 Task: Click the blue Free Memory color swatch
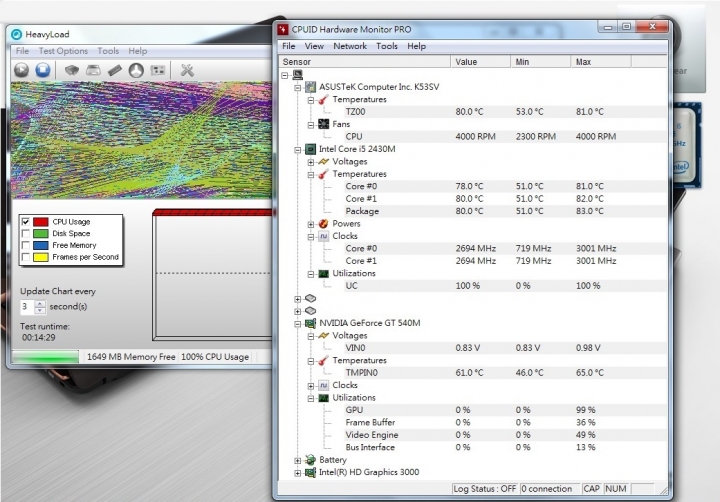click(40, 245)
